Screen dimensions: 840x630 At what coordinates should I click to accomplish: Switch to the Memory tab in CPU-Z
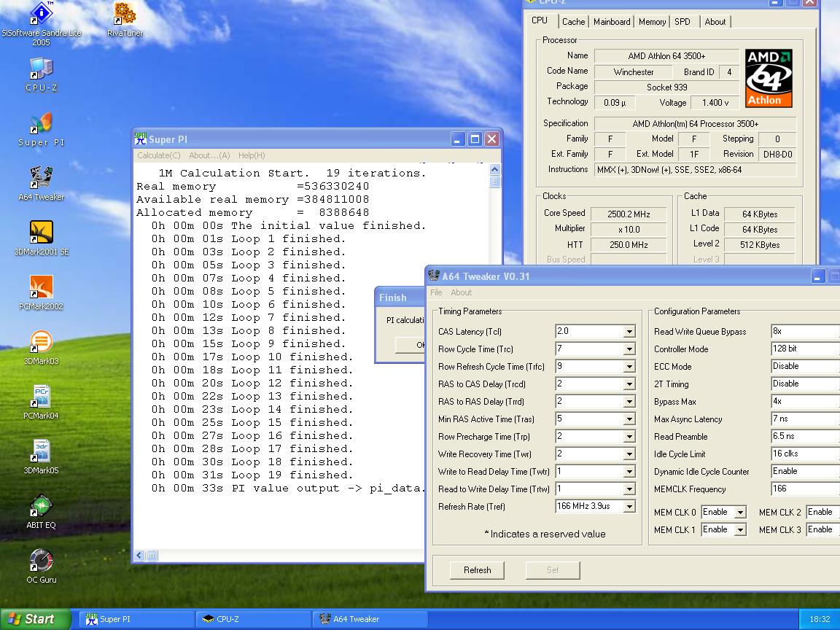[651, 22]
